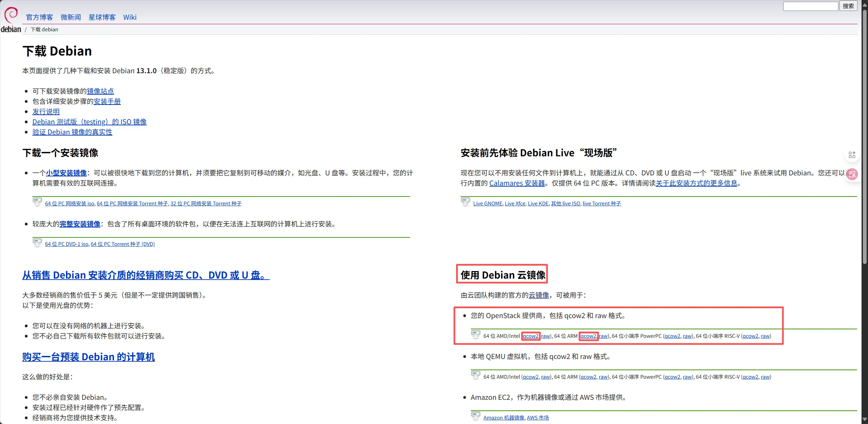Screen dimensions: 868x424
Task: Open the 64 位 PC 网络安装 iso link
Action: click(x=69, y=204)
